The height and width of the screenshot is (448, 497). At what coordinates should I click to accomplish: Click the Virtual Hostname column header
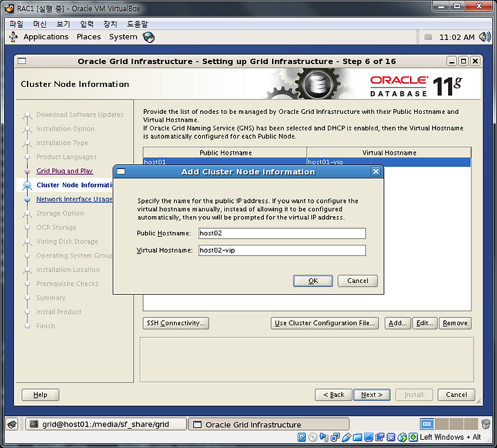389,153
